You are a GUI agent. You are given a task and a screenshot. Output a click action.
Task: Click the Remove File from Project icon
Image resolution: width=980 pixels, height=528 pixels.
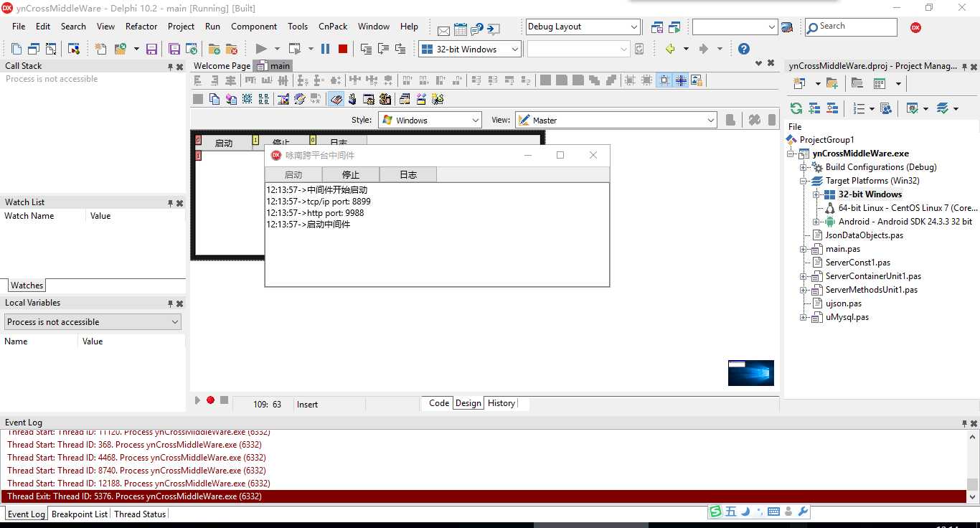pos(232,49)
